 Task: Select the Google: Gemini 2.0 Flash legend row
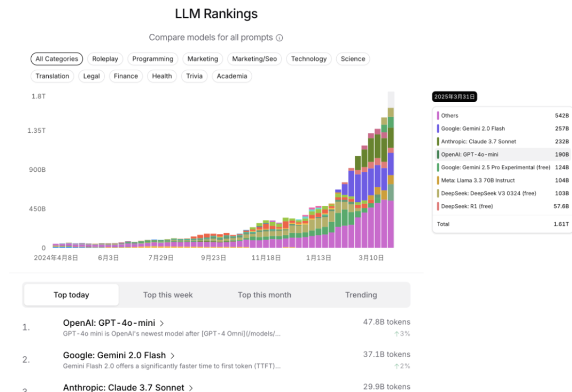coord(503,129)
